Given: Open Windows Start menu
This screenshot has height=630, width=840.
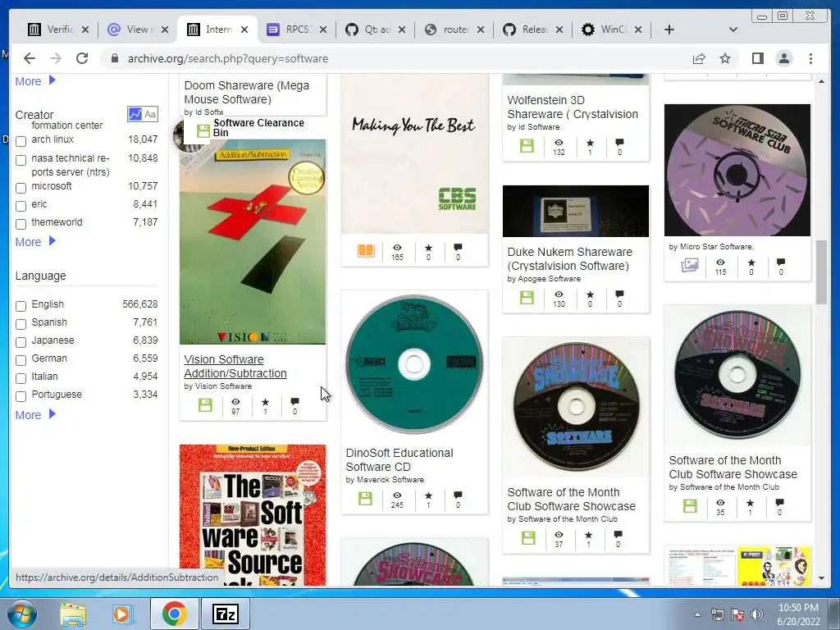Looking at the screenshot, I should click(x=21, y=614).
